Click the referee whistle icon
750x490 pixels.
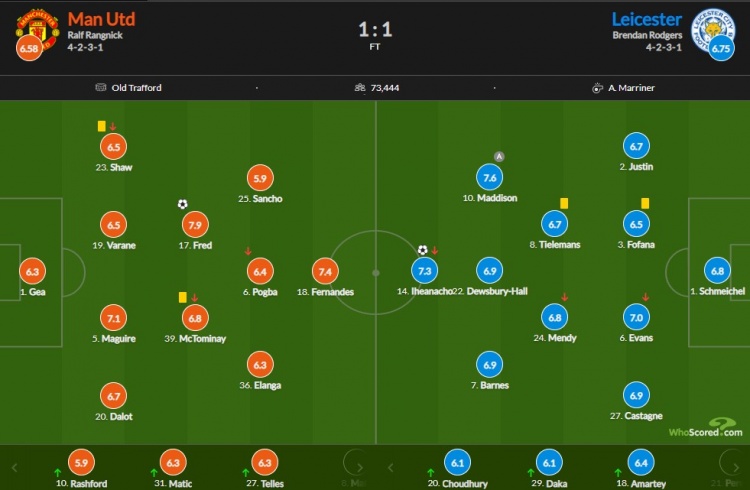597,88
